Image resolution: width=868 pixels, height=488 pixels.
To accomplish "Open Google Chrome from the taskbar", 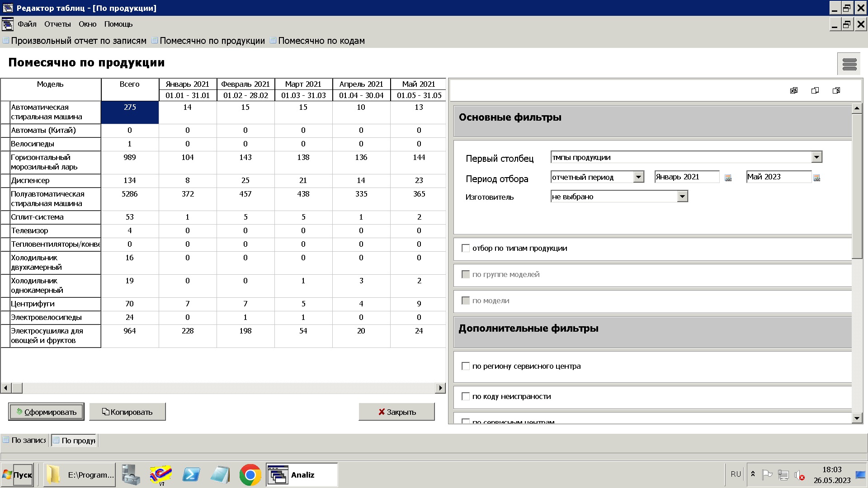I will point(251,474).
